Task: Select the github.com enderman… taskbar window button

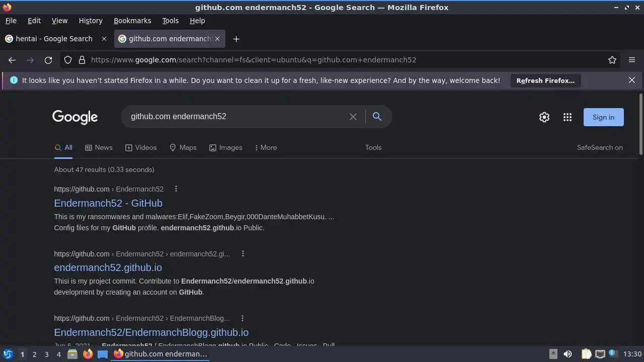Action: pyautogui.click(x=161, y=354)
